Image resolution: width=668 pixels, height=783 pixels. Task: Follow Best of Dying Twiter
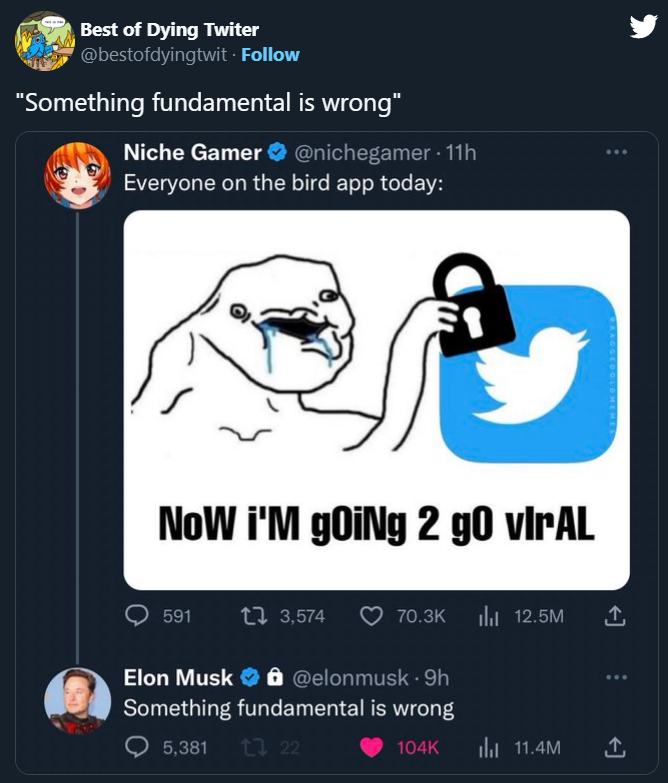coord(270,54)
